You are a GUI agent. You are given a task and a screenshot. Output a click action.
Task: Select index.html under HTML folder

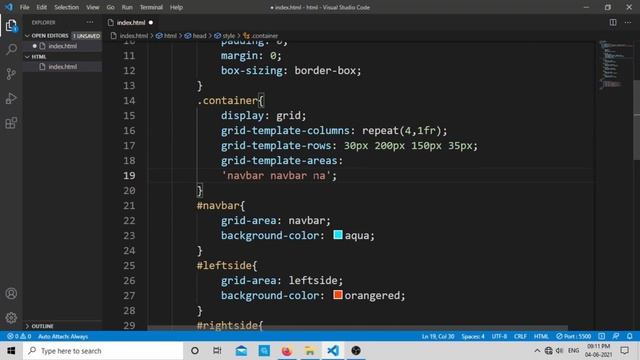coord(62,67)
